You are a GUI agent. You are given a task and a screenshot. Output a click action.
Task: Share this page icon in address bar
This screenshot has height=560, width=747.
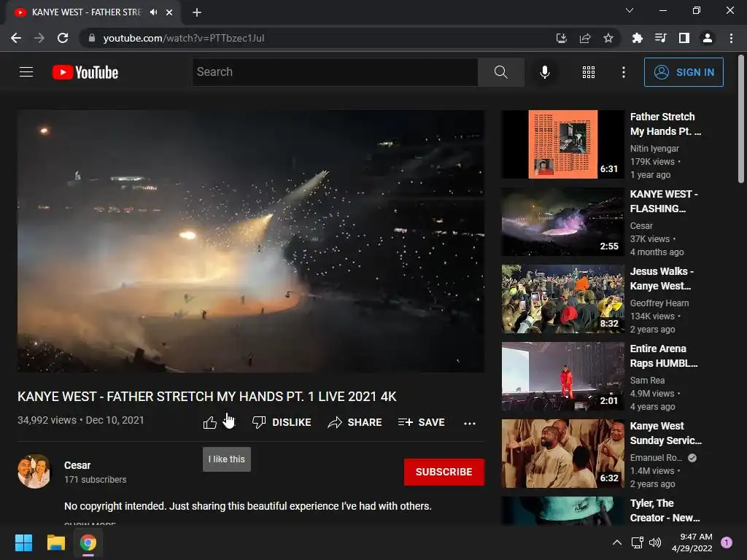[x=585, y=38]
